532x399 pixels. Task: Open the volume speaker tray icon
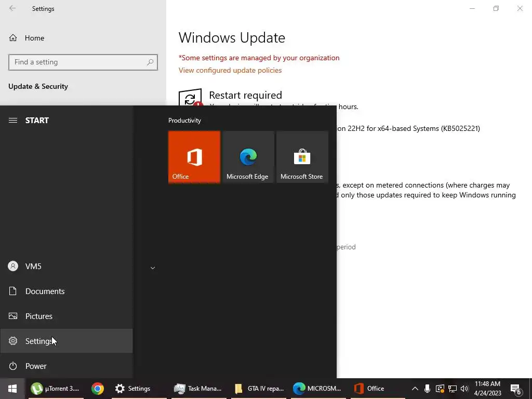tap(464, 389)
